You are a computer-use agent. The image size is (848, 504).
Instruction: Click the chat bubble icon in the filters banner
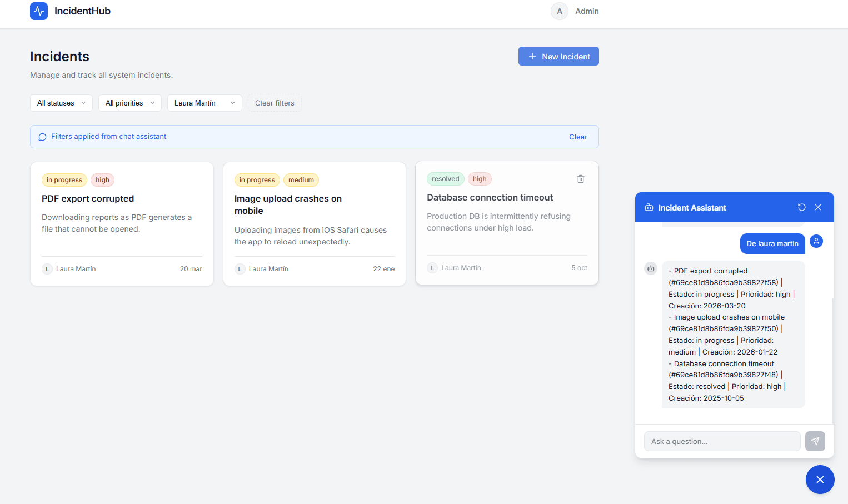click(42, 137)
